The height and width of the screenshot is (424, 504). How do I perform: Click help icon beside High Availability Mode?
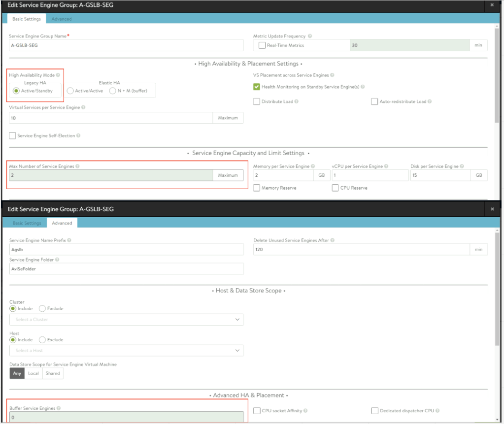pyautogui.click(x=58, y=75)
